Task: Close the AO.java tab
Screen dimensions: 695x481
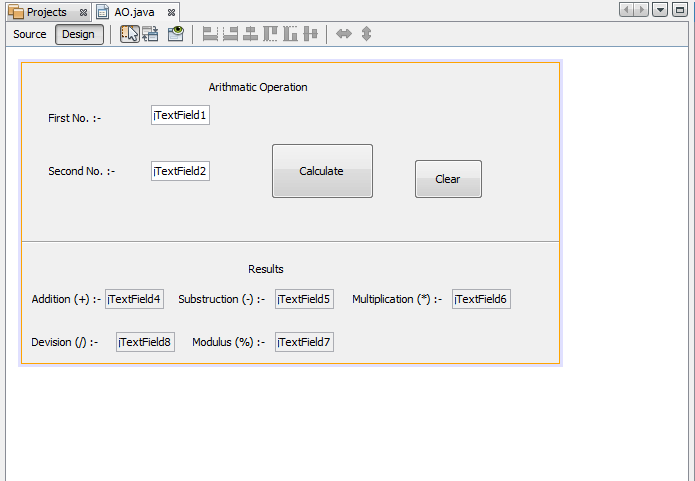Action: [171, 13]
